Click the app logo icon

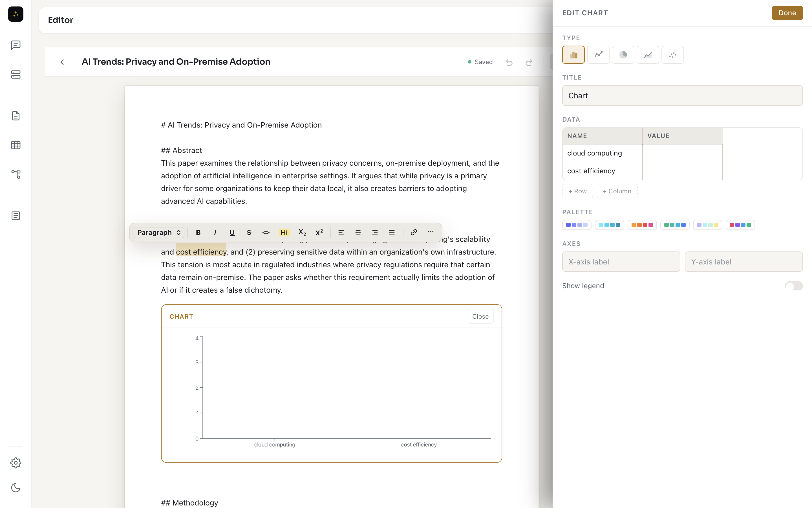coord(16,14)
